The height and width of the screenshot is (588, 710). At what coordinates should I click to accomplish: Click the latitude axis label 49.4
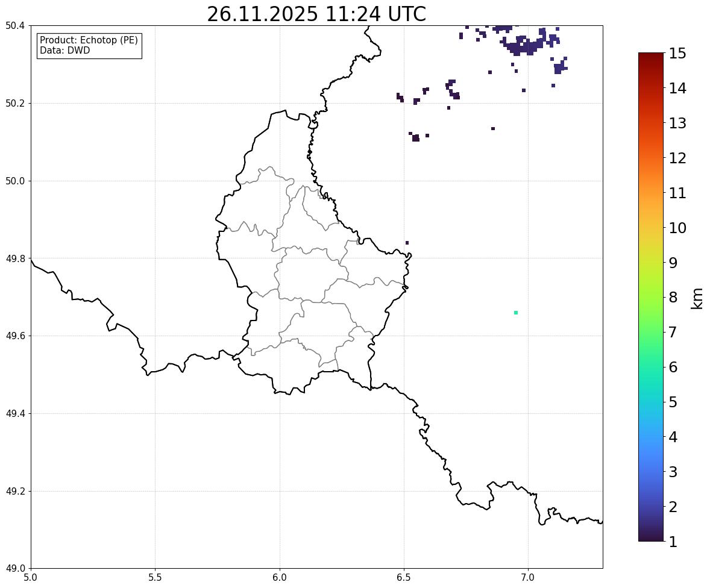tap(15, 413)
